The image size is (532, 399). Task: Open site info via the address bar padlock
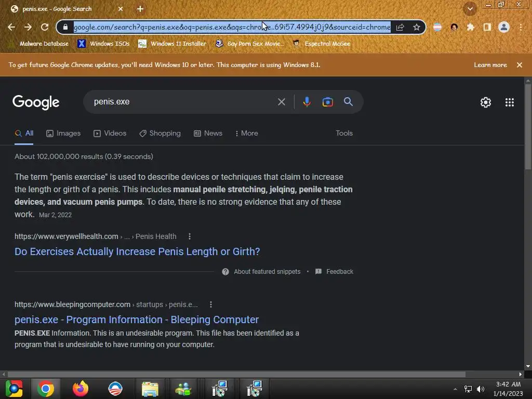click(65, 27)
